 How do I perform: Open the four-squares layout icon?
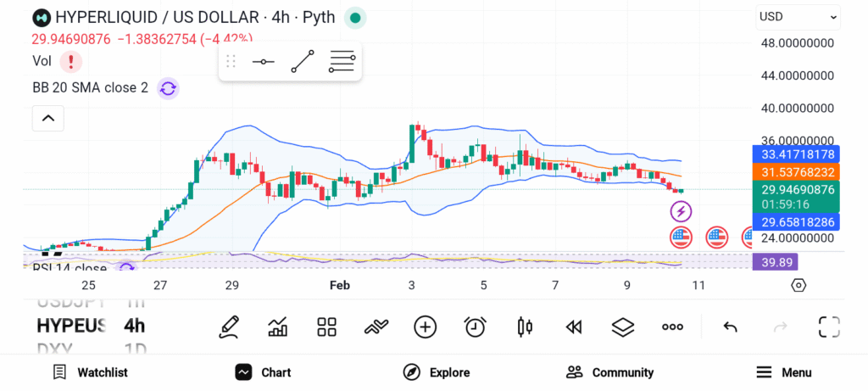pyautogui.click(x=326, y=327)
